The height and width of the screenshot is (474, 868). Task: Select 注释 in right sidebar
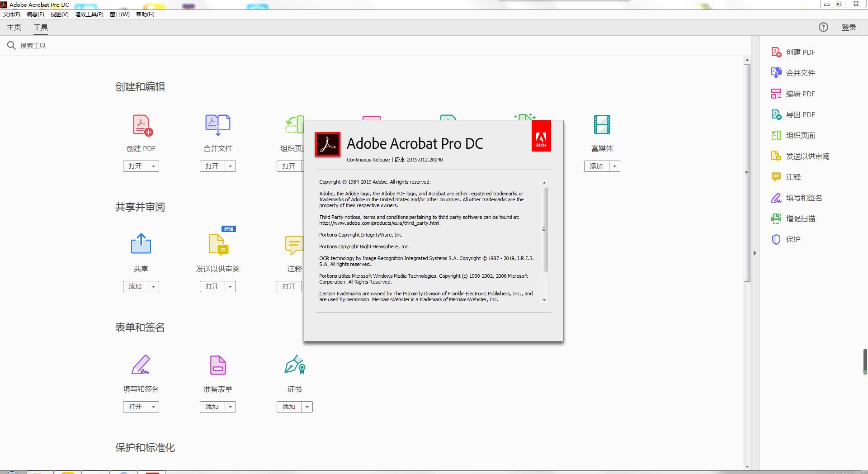click(786, 177)
